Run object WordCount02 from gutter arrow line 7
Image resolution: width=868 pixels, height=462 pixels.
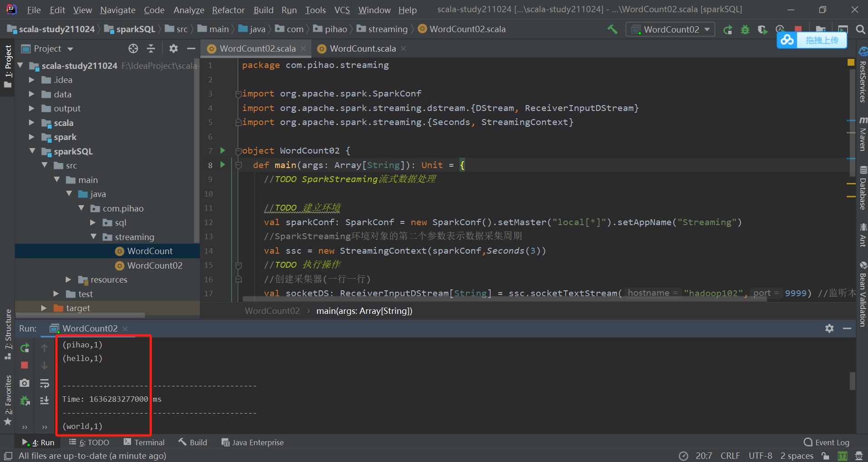click(x=223, y=150)
